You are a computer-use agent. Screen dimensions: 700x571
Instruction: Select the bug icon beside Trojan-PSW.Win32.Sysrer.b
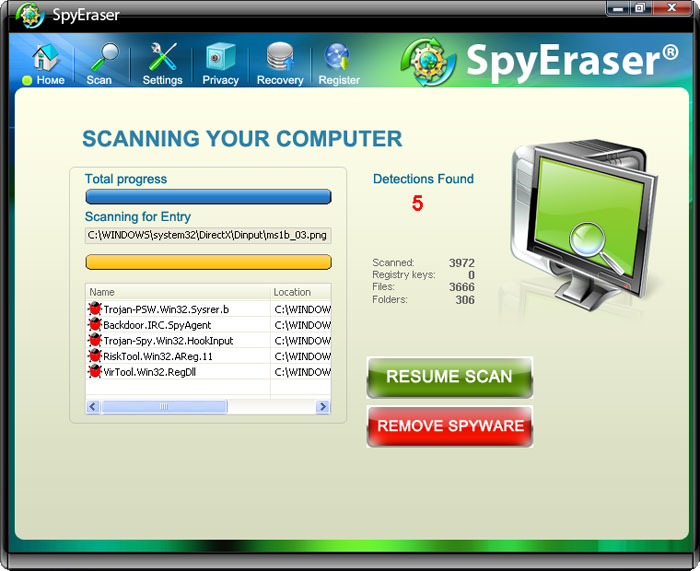(x=95, y=308)
